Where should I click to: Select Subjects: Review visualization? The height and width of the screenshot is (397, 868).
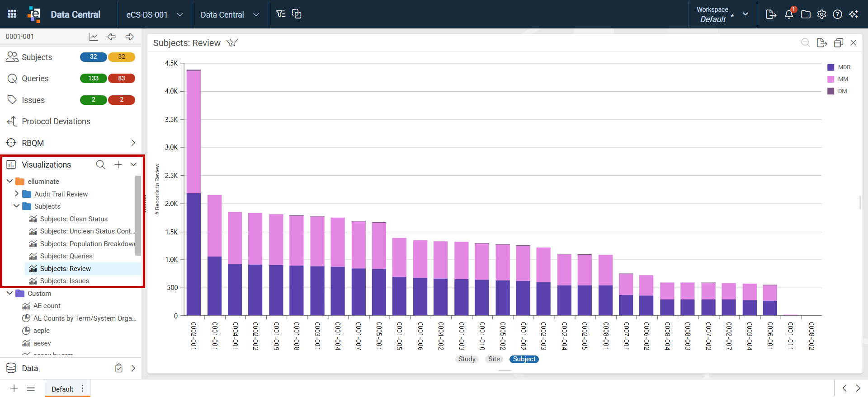tap(65, 268)
